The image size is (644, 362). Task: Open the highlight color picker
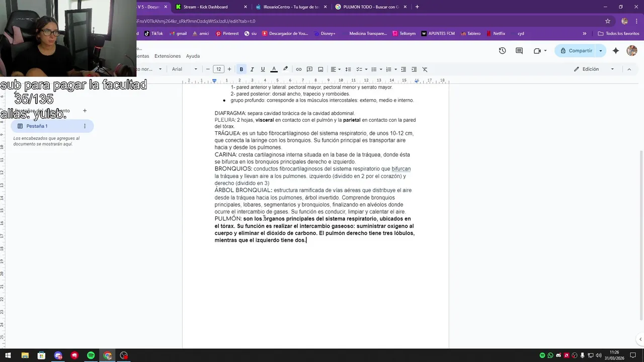click(285, 69)
